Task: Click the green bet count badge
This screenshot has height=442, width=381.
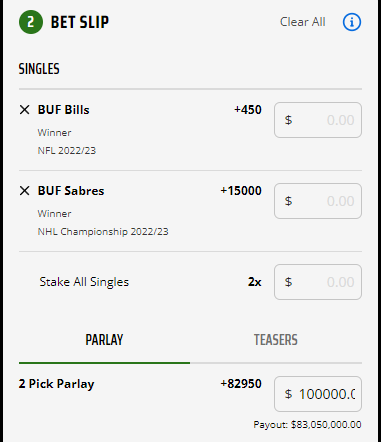Action: tap(31, 22)
